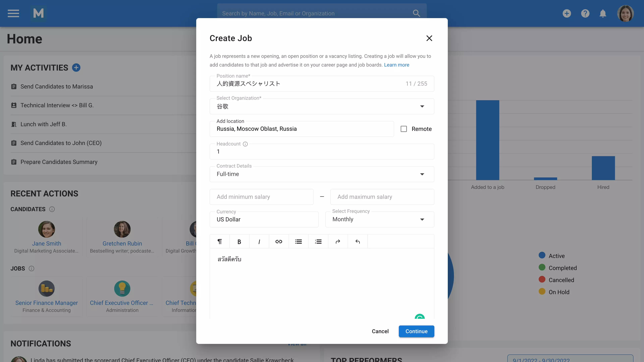Insert a hyperlink in the description editor
The height and width of the screenshot is (362, 644).
pos(279,241)
